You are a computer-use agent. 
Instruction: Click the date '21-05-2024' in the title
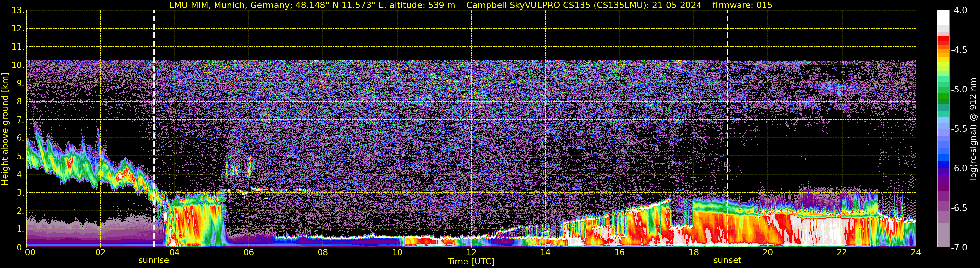pyautogui.click(x=676, y=5)
